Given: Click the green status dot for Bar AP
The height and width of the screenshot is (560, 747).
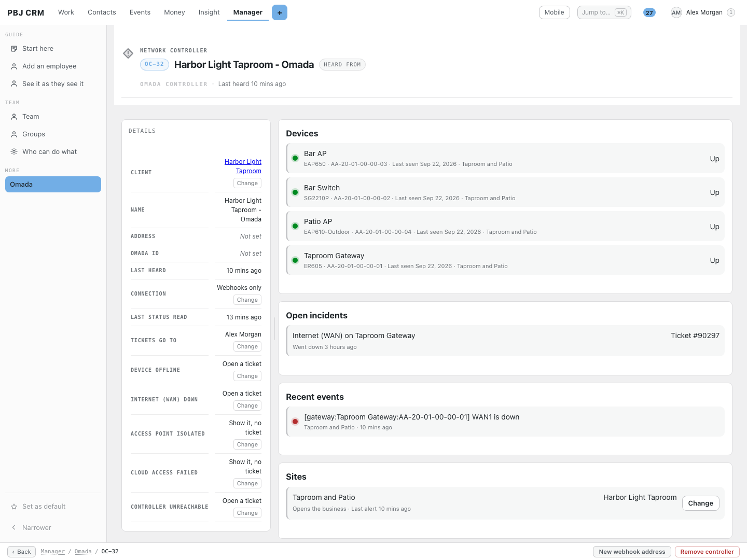Looking at the screenshot, I should [295, 158].
